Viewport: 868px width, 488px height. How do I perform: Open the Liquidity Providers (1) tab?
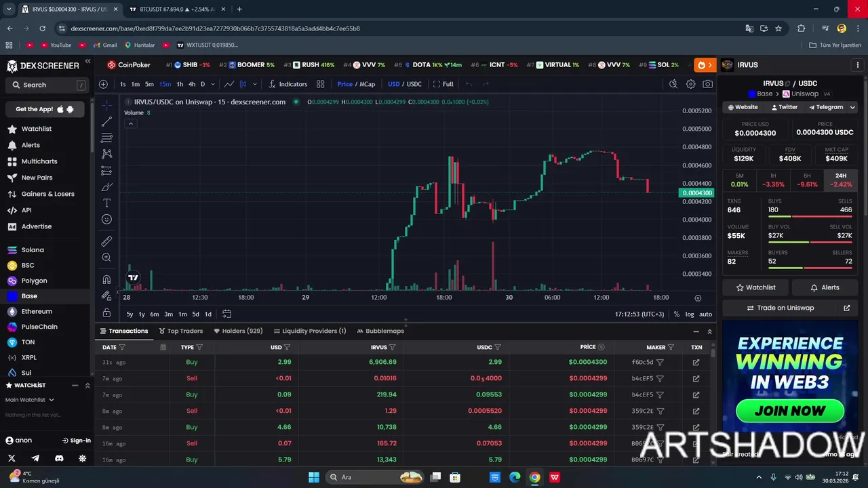click(309, 331)
